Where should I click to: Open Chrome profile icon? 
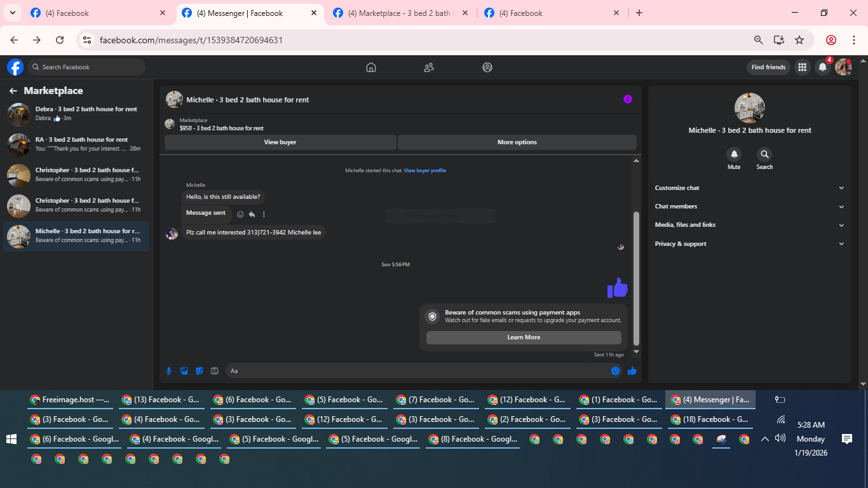tap(831, 40)
